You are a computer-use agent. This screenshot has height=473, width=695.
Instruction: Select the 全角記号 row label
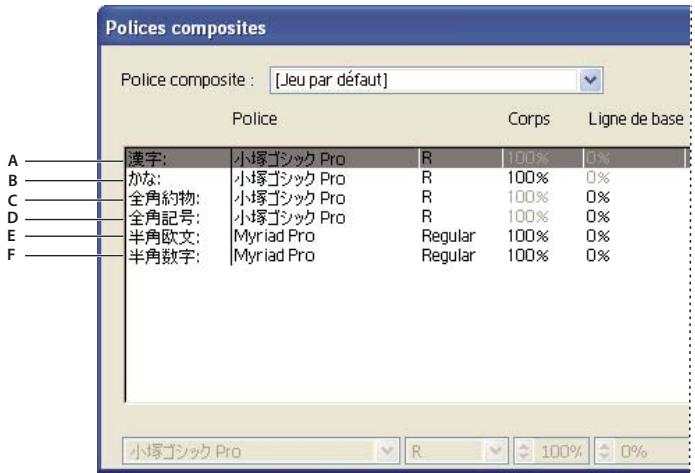click(164, 217)
